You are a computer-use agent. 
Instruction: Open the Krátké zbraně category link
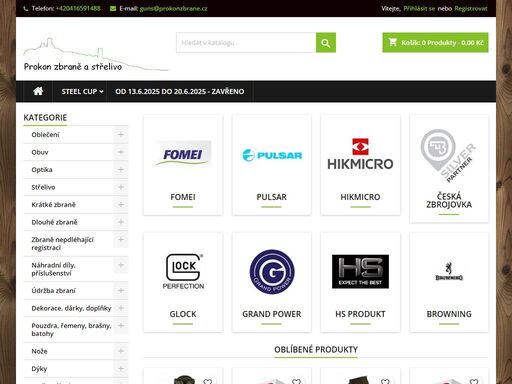pyautogui.click(x=53, y=204)
